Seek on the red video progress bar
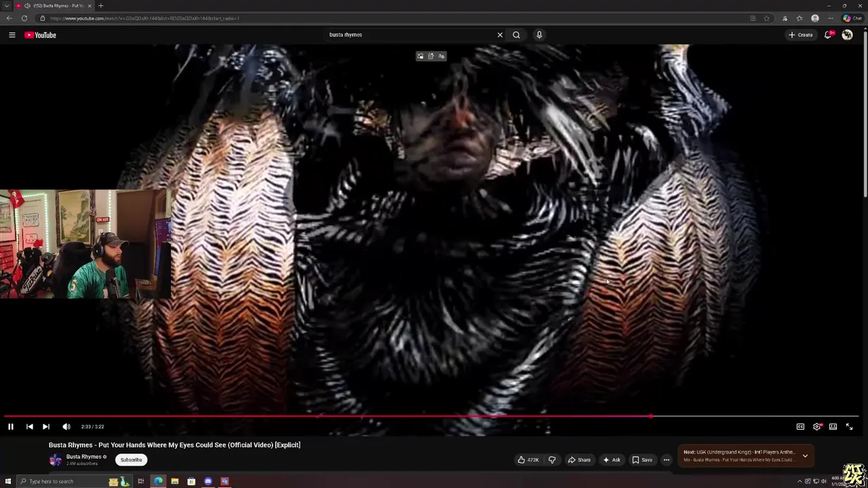This screenshot has width=868, height=488. 431,416
